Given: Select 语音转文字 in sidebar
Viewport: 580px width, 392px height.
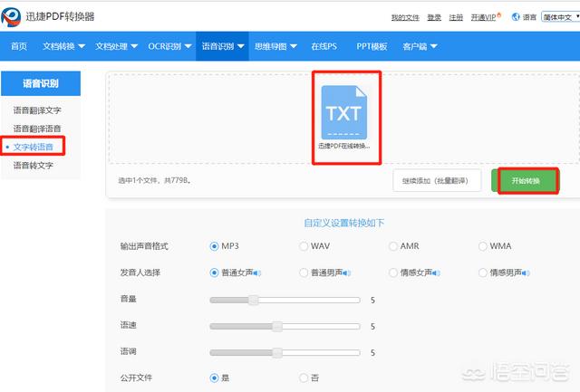Looking at the screenshot, I should click(34, 165).
